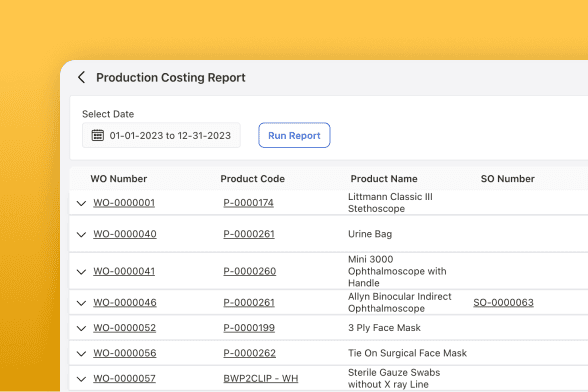The width and height of the screenshot is (588, 392).
Task: Expand row WO-0000056 chevron
Action: tap(81, 353)
